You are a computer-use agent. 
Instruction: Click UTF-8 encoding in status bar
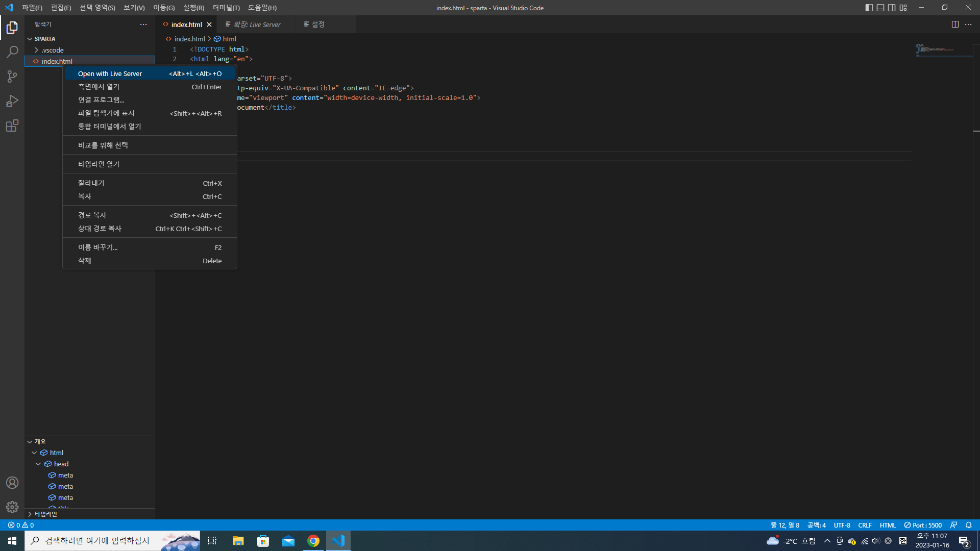click(842, 525)
